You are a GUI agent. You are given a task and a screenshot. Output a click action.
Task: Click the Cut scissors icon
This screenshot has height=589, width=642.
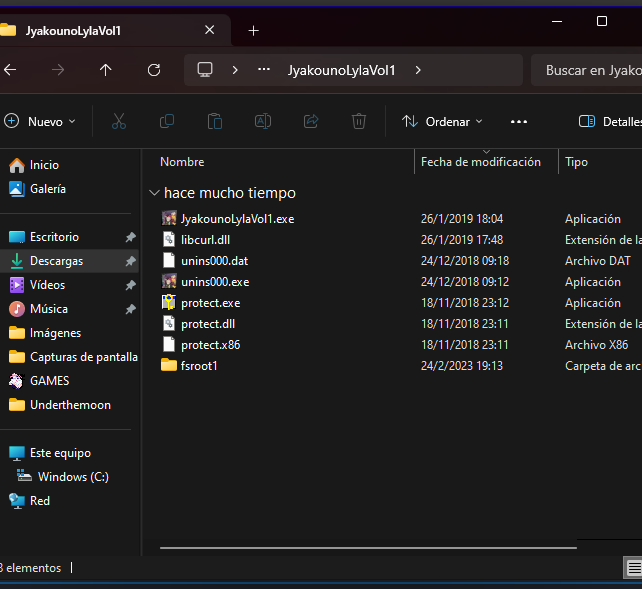119,122
